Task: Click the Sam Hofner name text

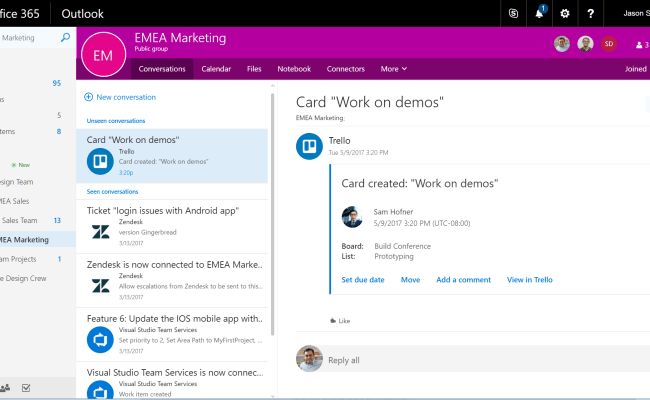Action: click(393, 212)
